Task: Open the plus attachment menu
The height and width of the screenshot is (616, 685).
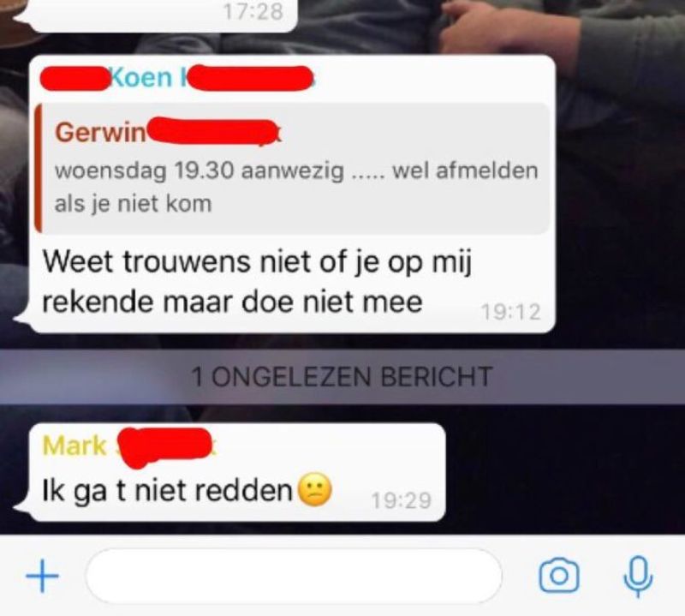Action: pos(42,576)
